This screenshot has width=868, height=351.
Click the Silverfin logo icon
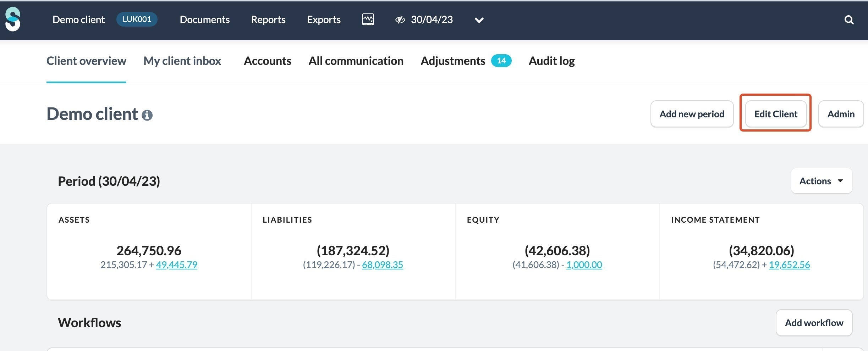click(13, 19)
